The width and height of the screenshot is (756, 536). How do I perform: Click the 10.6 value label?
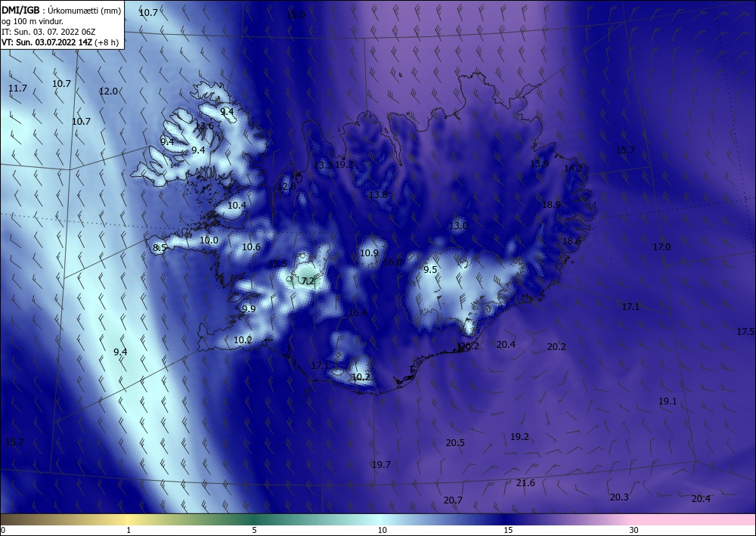(251, 246)
